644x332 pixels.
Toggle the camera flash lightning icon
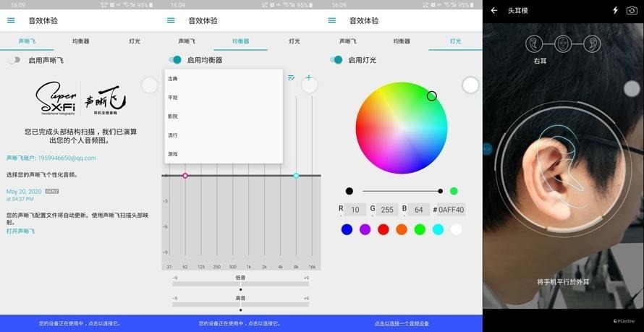(x=615, y=11)
